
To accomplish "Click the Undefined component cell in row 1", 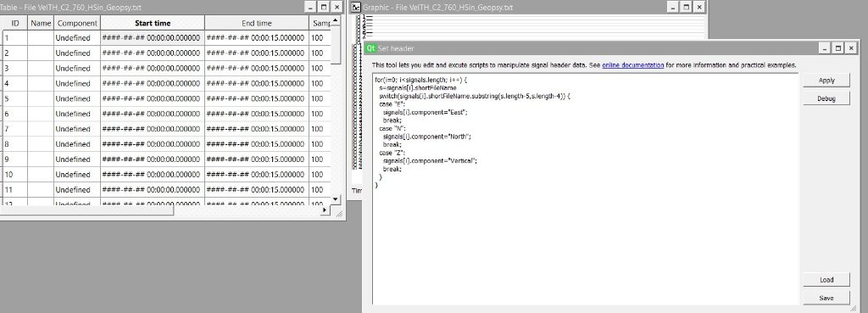I will 77,38.
